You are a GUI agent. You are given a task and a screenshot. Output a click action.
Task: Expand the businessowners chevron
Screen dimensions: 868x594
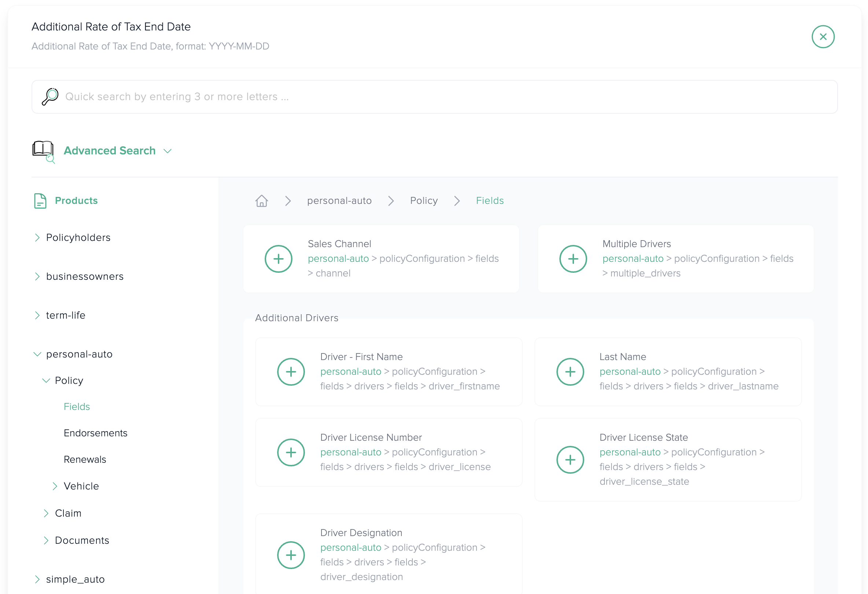pyautogui.click(x=37, y=276)
